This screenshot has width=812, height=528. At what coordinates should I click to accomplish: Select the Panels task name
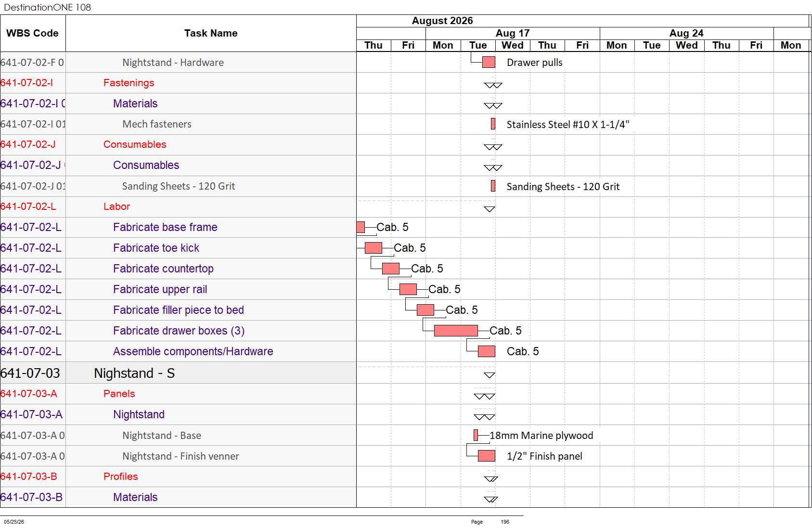119,394
